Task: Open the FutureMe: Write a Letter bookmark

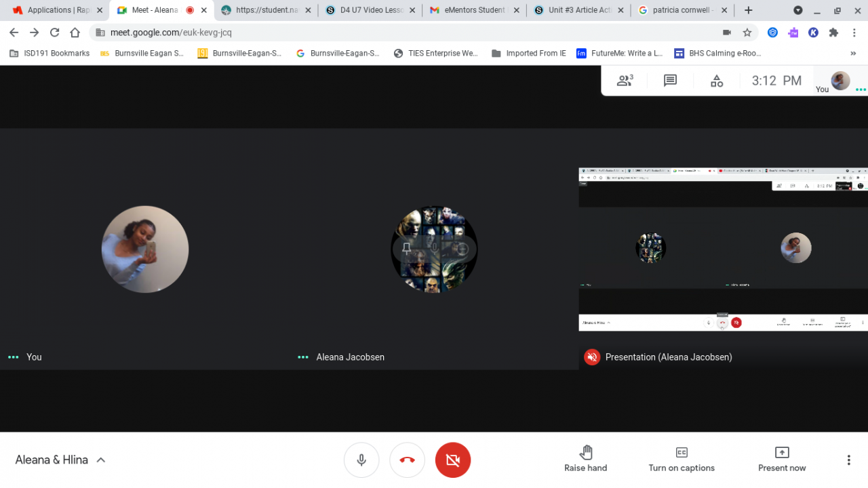Action: pyautogui.click(x=619, y=54)
